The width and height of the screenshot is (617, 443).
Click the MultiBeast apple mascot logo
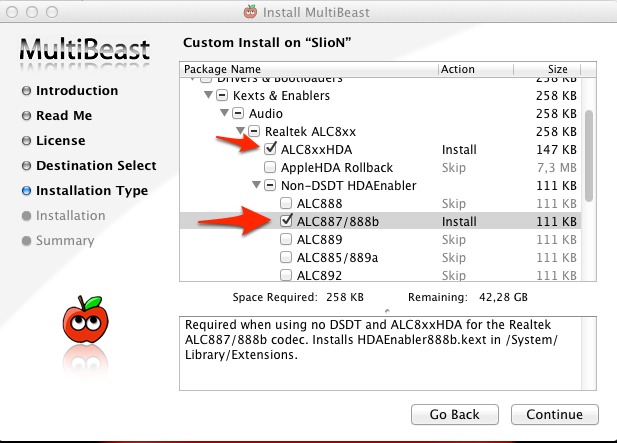tap(85, 319)
